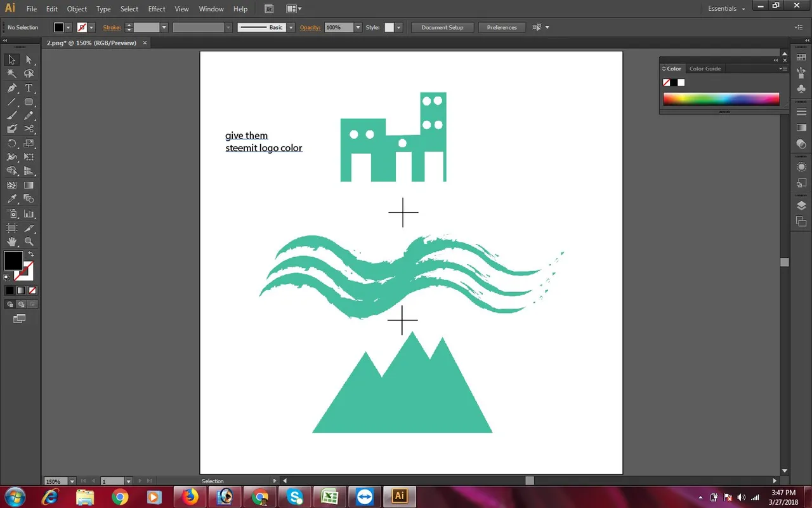Select the Hand tool
The width and height of the screenshot is (812, 508).
click(x=11, y=242)
